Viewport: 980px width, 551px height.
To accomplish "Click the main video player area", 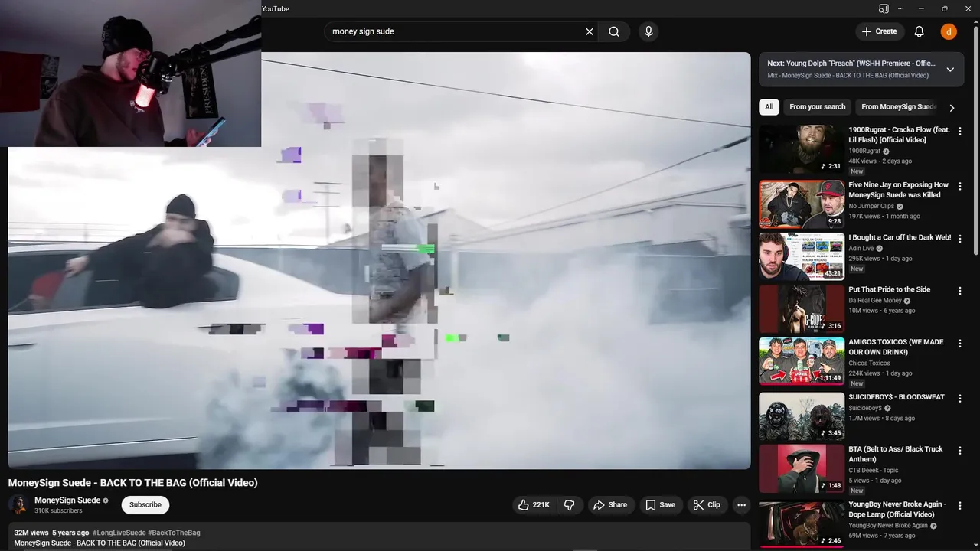I will pyautogui.click(x=379, y=260).
